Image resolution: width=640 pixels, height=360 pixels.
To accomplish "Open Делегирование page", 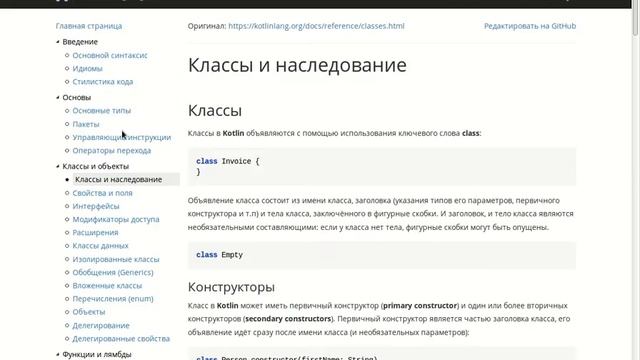I will pos(101,325).
